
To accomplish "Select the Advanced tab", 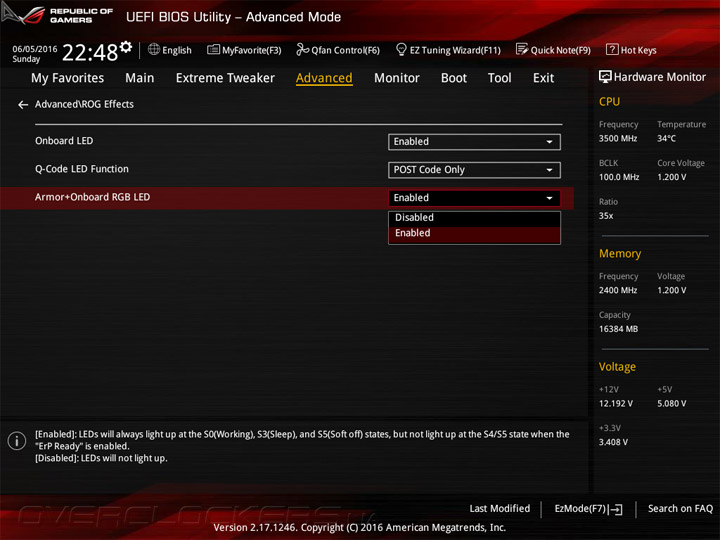I will click(x=324, y=78).
